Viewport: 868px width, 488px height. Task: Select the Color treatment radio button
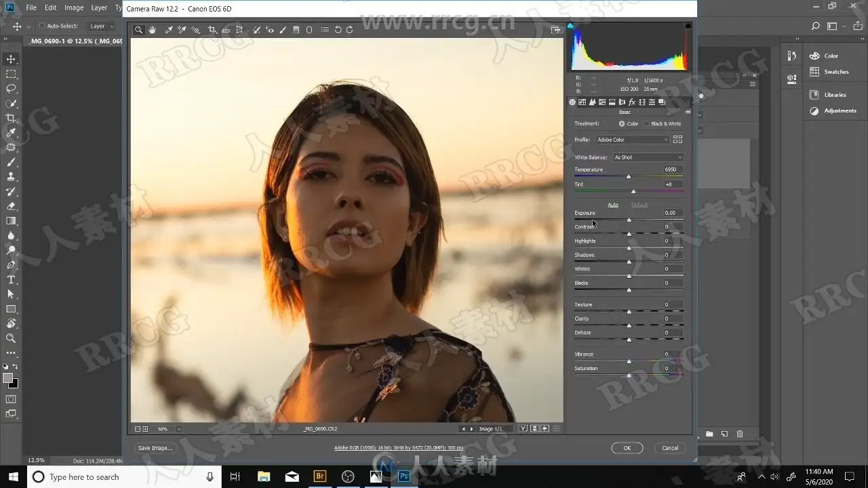click(622, 124)
